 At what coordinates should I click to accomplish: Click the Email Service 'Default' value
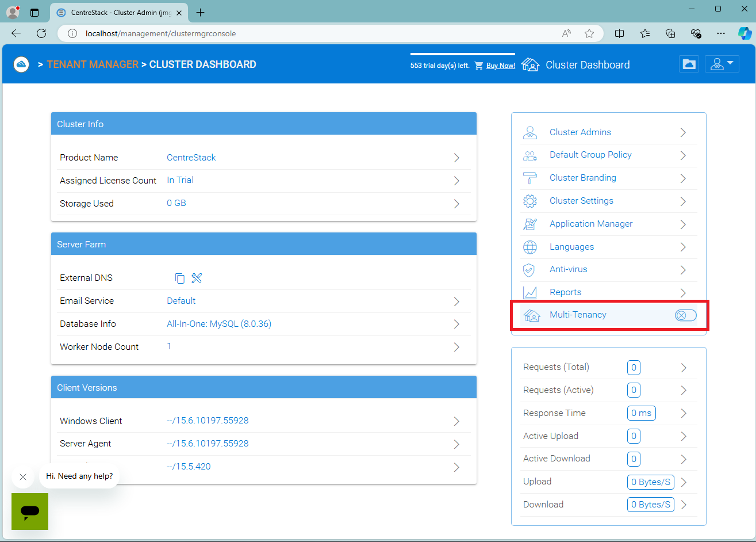point(181,301)
